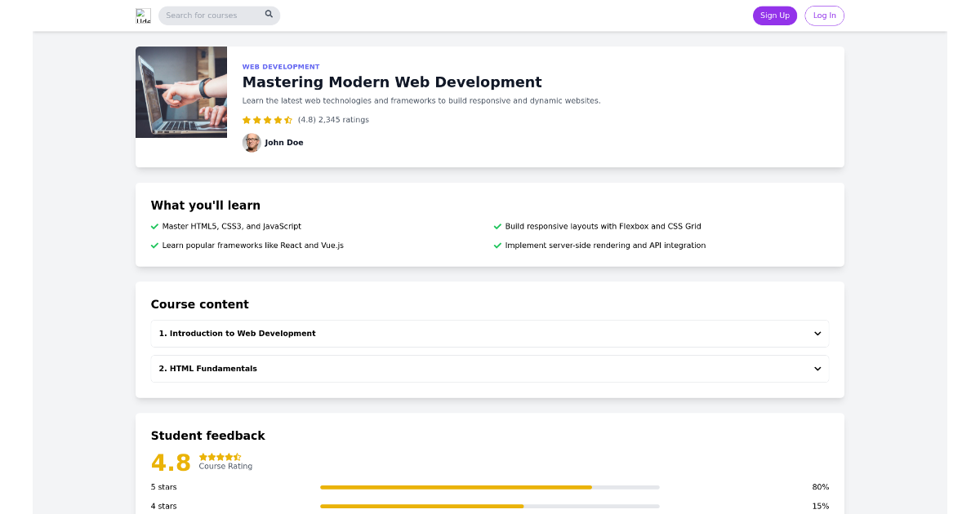Click the Sign Up button
The image size is (980, 514).
(x=774, y=16)
